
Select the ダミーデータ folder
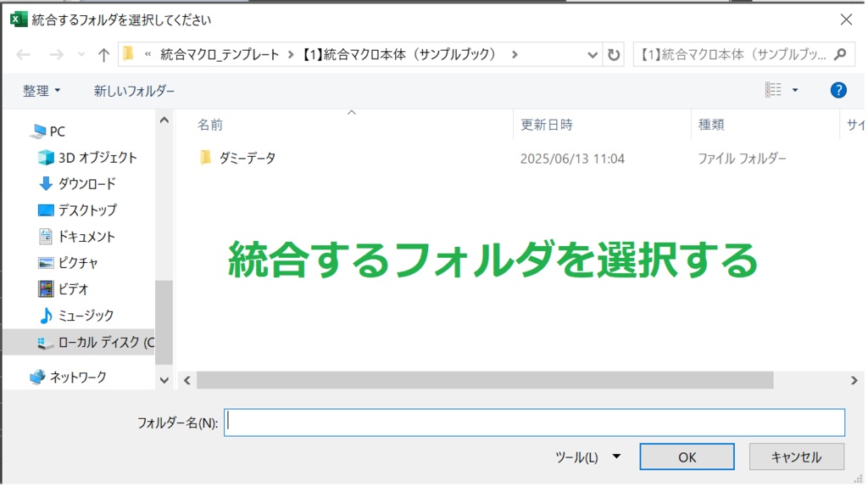(x=247, y=159)
